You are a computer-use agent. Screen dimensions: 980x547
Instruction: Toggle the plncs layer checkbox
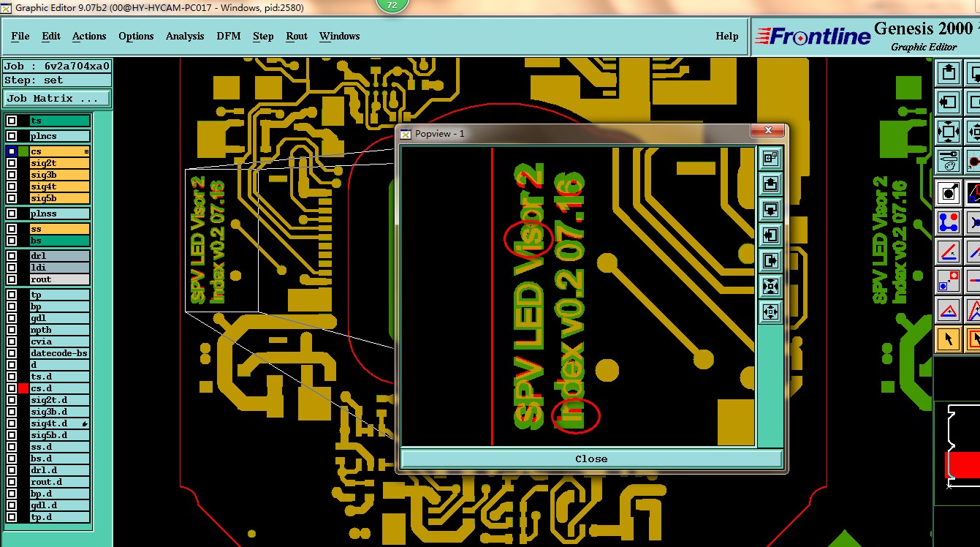point(12,136)
